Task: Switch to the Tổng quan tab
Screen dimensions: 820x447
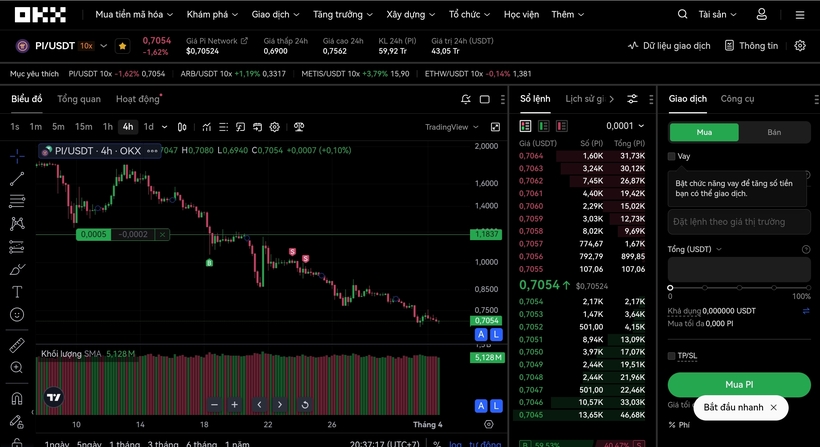Action: 79,99
